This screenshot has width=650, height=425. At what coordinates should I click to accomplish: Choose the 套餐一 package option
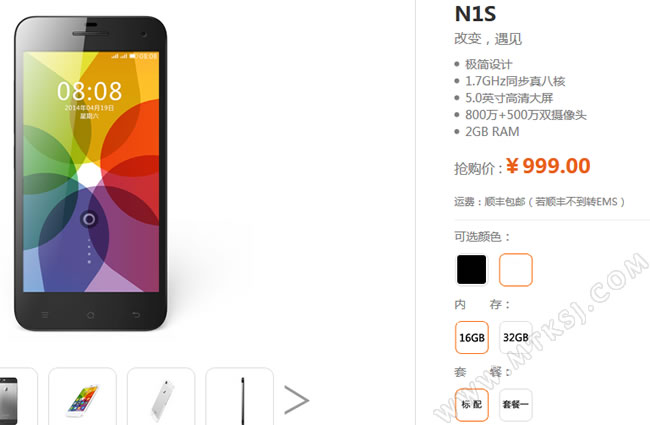(516, 404)
